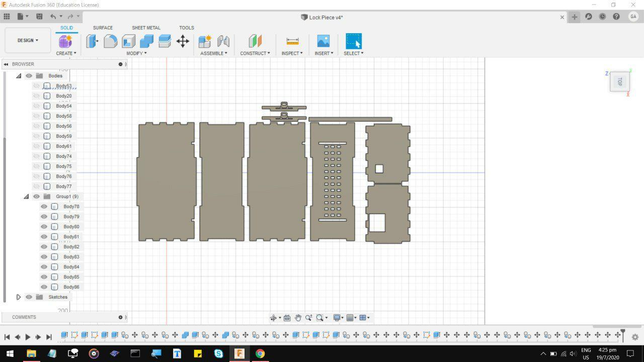The image size is (644, 362).
Task: Open timeline settings gear
Action: click(635, 337)
